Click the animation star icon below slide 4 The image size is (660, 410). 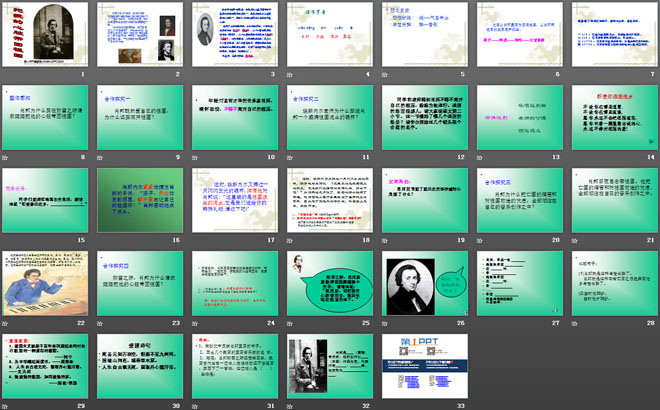coord(287,75)
